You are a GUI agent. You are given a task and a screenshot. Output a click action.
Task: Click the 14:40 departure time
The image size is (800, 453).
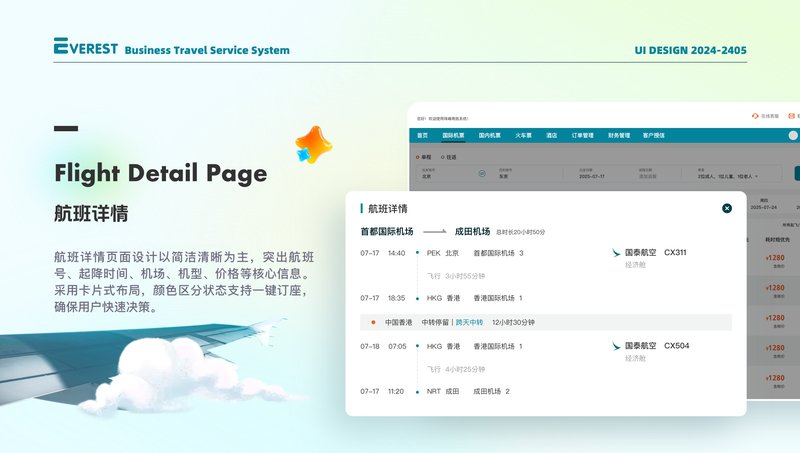coord(396,253)
